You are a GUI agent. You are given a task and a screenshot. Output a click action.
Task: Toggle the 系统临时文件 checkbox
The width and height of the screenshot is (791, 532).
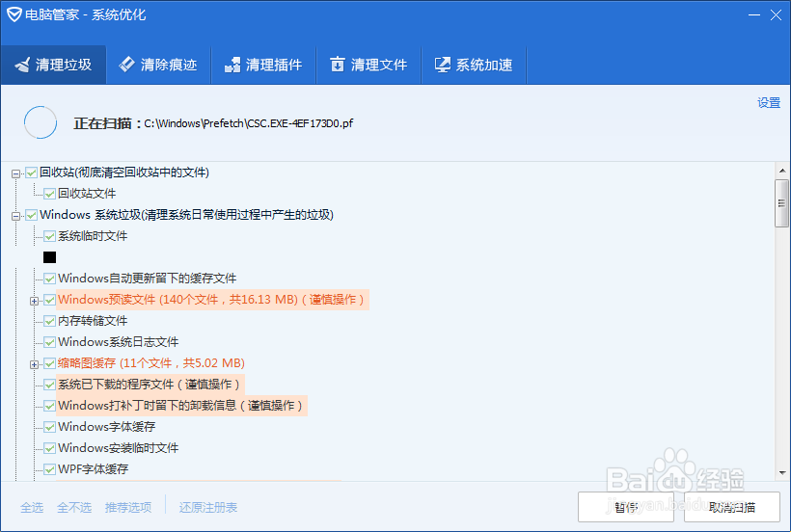tap(49, 236)
